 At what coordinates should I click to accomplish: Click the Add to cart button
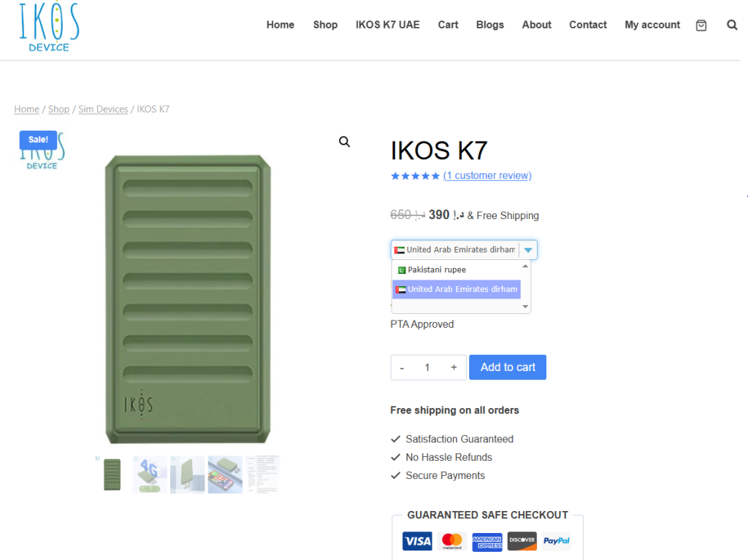pyautogui.click(x=507, y=367)
